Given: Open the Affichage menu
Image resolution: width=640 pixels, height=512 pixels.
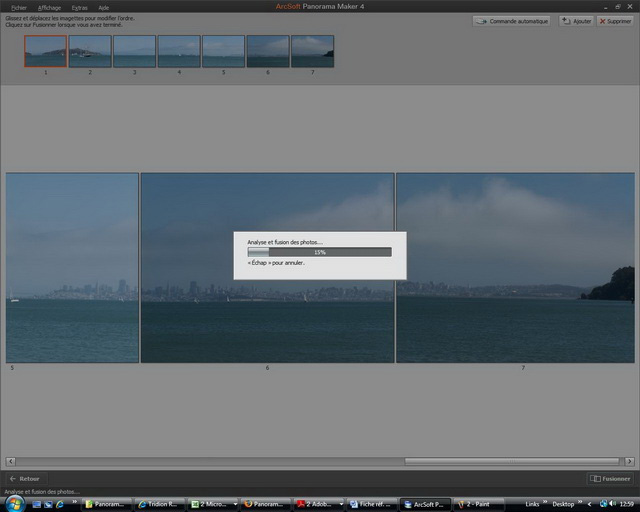Looking at the screenshot, I should tap(49, 7).
